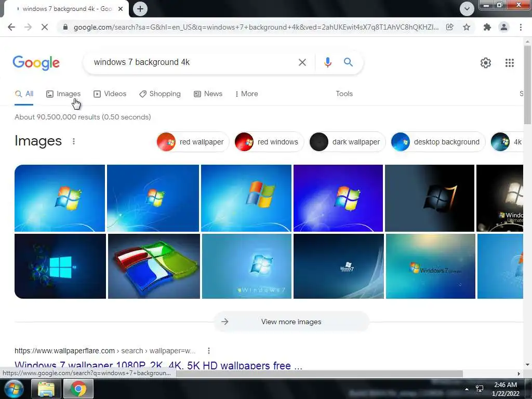Screen dimensions: 532x399
Task: Go back with the browser back arrow
Action: click(x=11, y=27)
